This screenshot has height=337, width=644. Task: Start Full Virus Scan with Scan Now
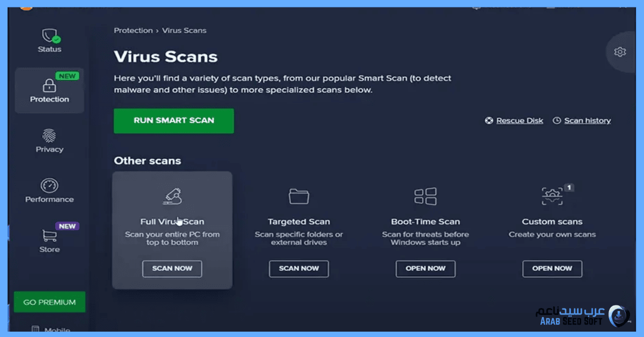coord(172,268)
